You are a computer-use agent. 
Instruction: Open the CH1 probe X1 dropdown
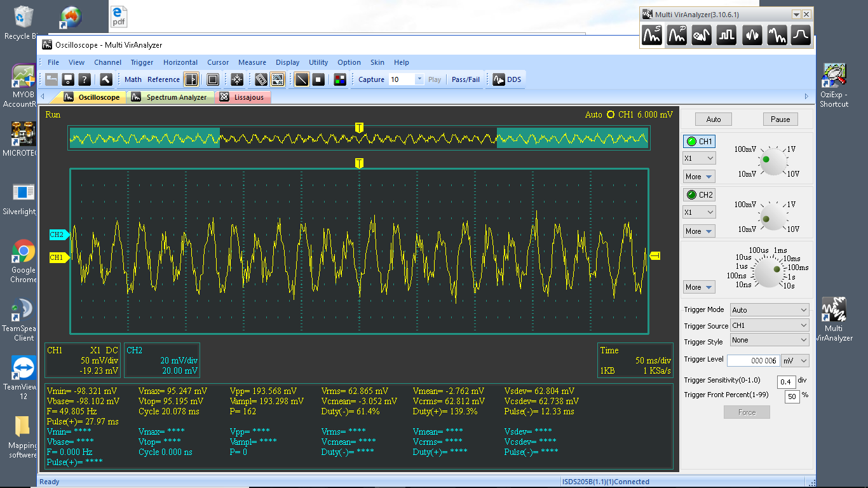point(699,158)
